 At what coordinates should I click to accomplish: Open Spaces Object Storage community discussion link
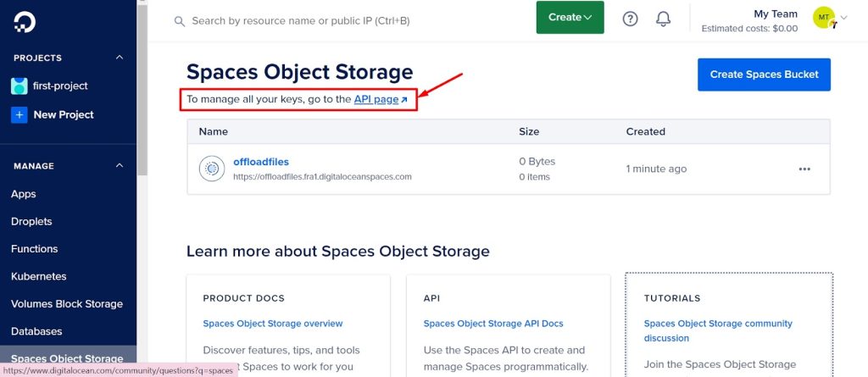[x=718, y=330]
